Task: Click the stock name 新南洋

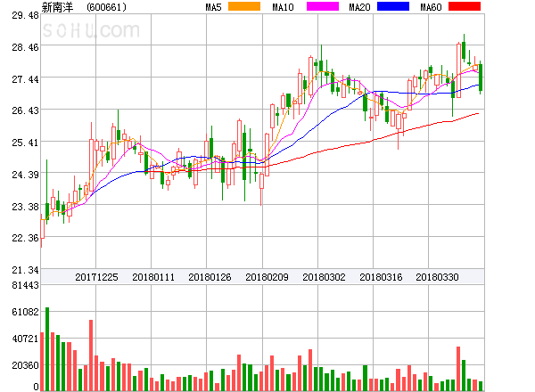Action: (57, 7)
